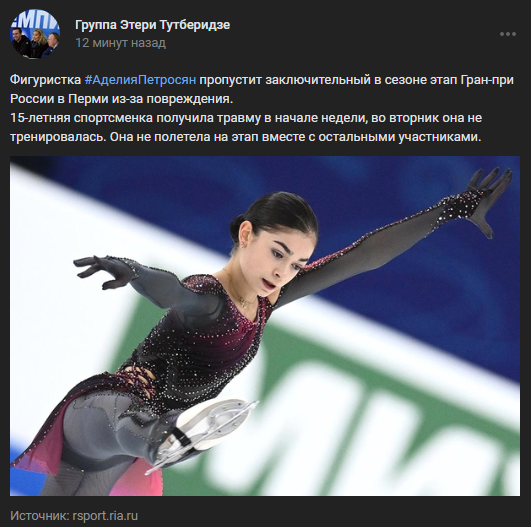Click the phrase "из-за повреждения" in the post
The image size is (531, 527).
click(170, 99)
